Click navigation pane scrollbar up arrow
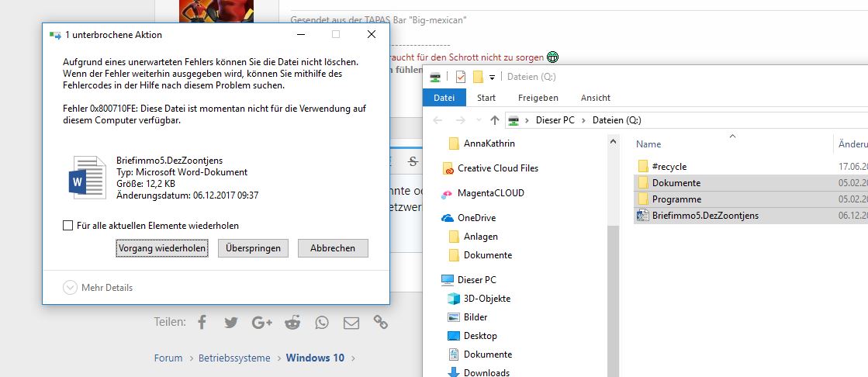Viewport: 868px width, 377px height. [613, 142]
